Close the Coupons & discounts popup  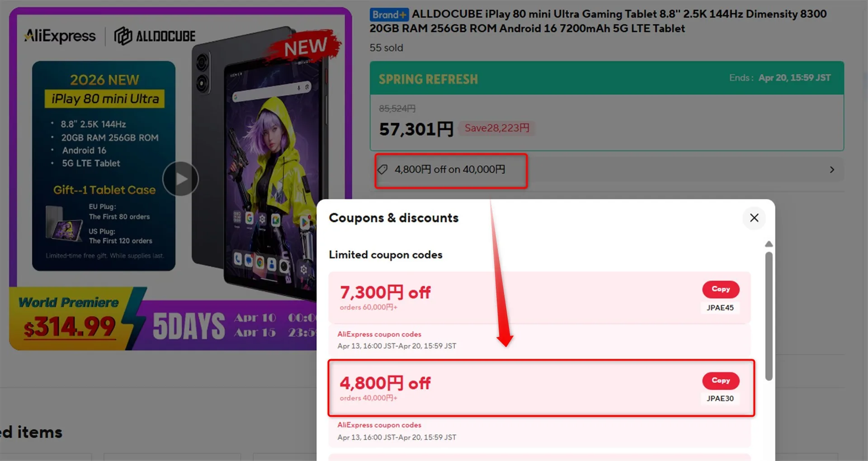tap(754, 218)
